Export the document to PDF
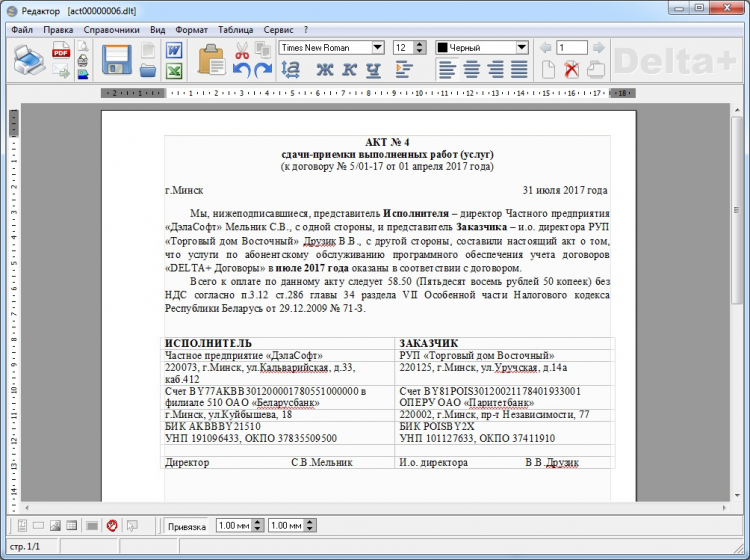The height and width of the screenshot is (560, 750). (61, 50)
